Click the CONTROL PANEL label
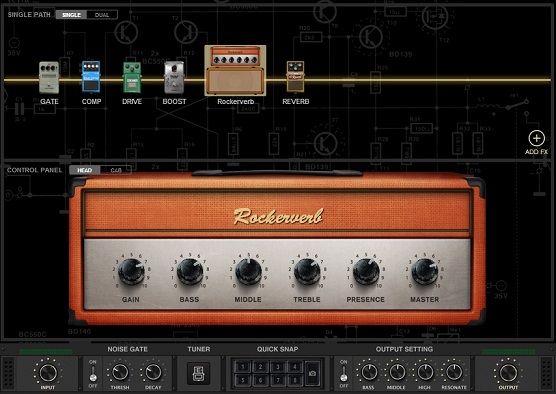The width and height of the screenshot is (556, 394). coord(34,170)
